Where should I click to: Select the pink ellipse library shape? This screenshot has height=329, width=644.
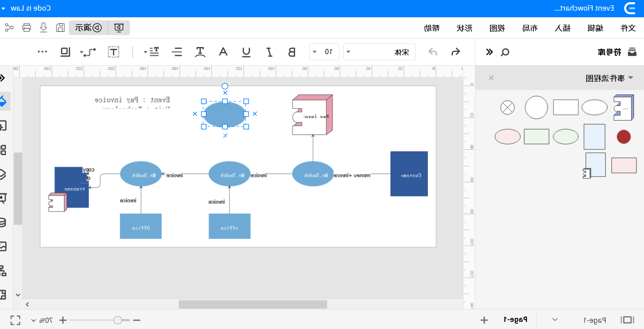[x=507, y=137]
